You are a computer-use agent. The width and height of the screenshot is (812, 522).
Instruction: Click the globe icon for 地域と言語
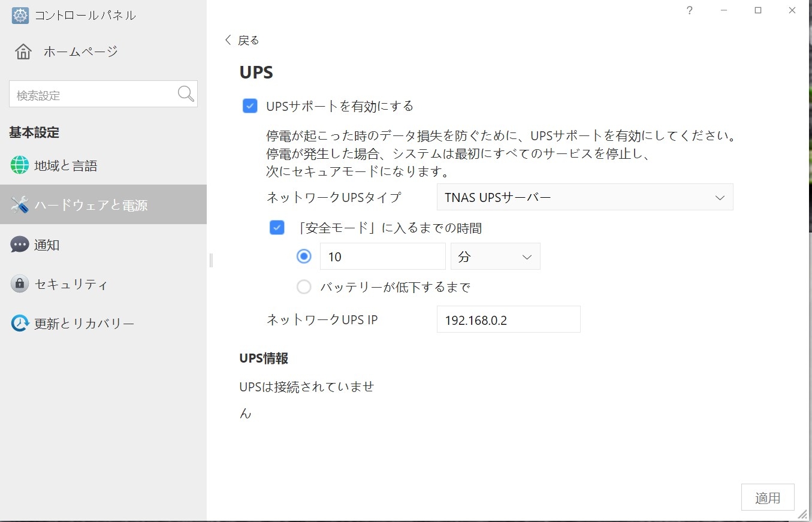pyautogui.click(x=19, y=165)
